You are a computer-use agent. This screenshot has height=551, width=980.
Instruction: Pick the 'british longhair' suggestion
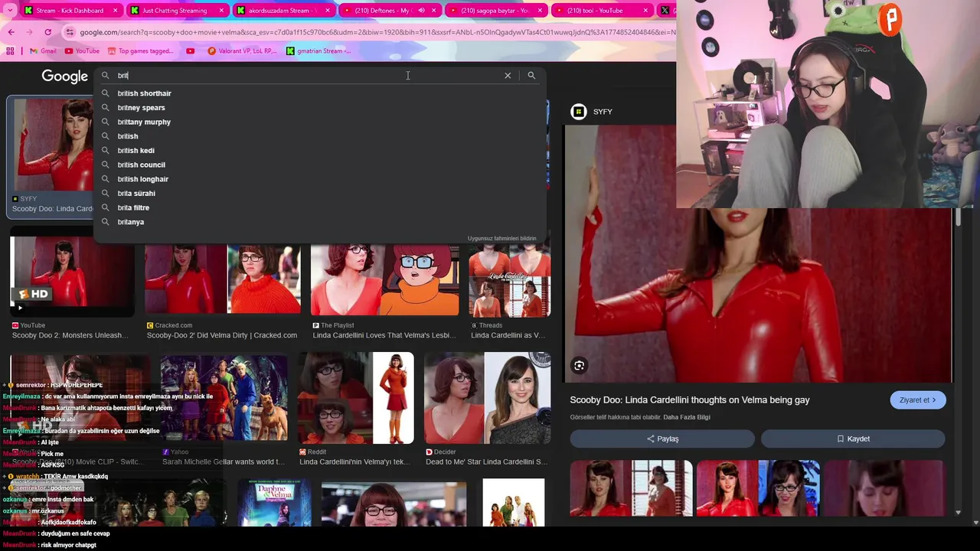(x=320, y=179)
